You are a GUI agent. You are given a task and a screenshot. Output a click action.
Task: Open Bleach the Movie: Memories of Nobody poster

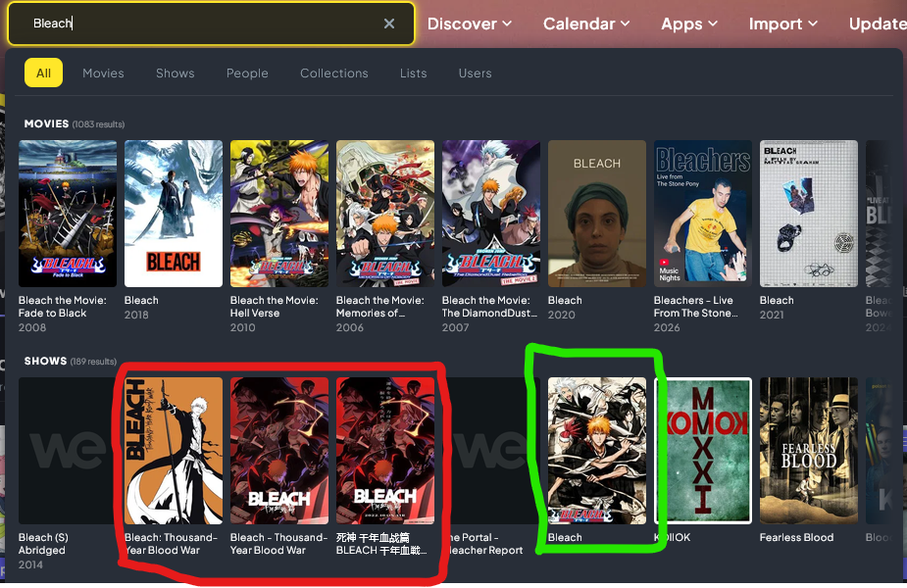(385, 214)
